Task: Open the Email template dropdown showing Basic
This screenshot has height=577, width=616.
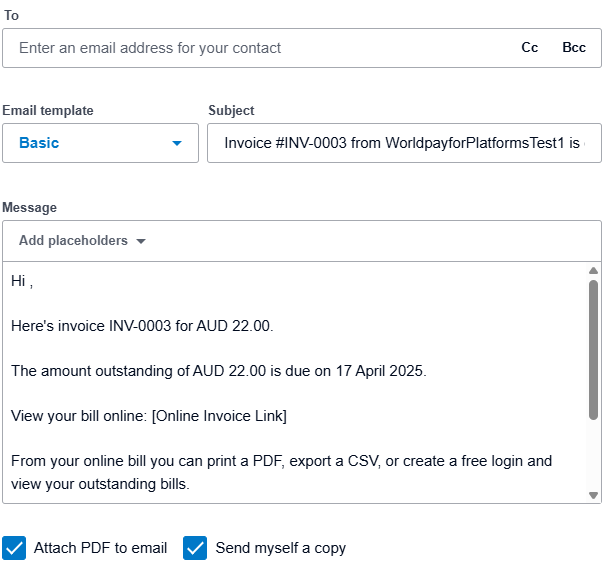Action: pos(100,143)
